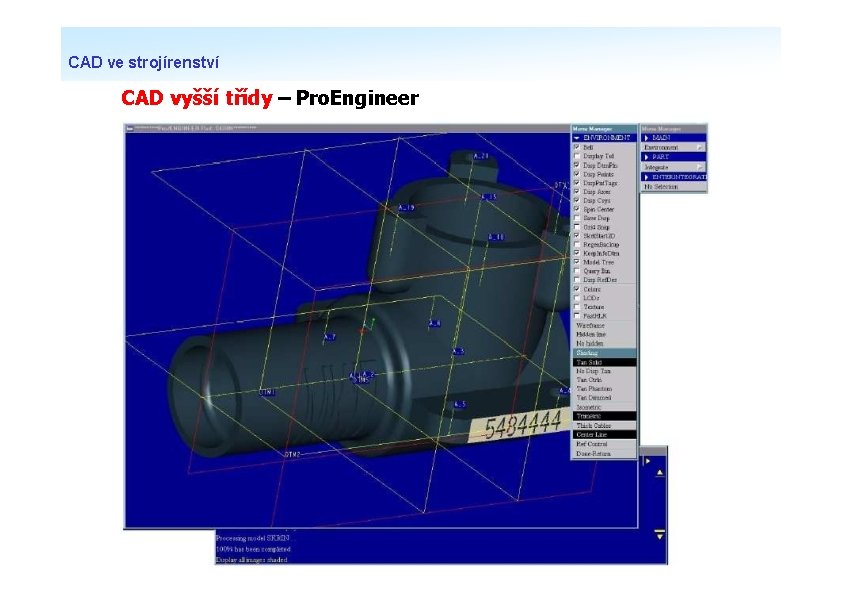842x595 pixels.
Task: Enable Grid Snap checkbox
Action: pyautogui.click(x=577, y=227)
